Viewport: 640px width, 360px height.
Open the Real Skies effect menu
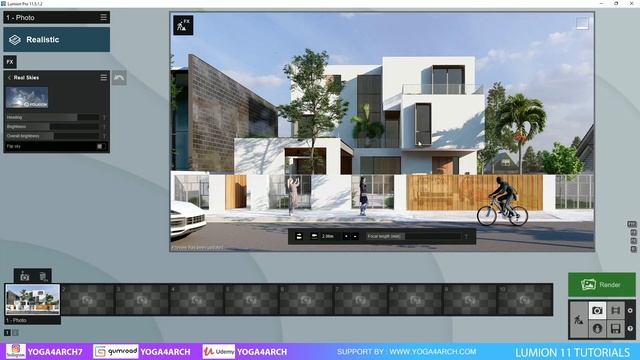pos(104,77)
